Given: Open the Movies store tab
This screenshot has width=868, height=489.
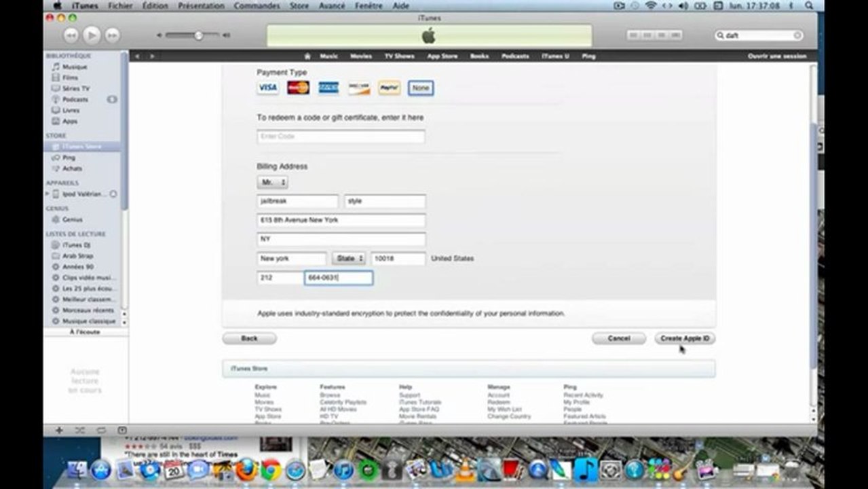Looking at the screenshot, I should point(361,56).
